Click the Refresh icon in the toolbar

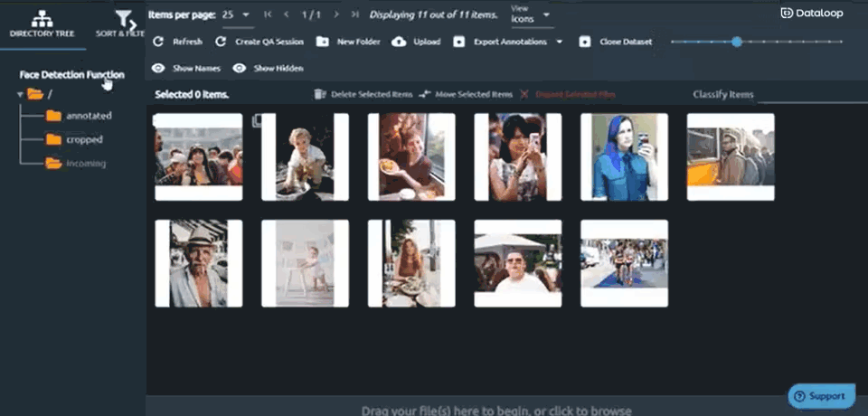tap(159, 42)
